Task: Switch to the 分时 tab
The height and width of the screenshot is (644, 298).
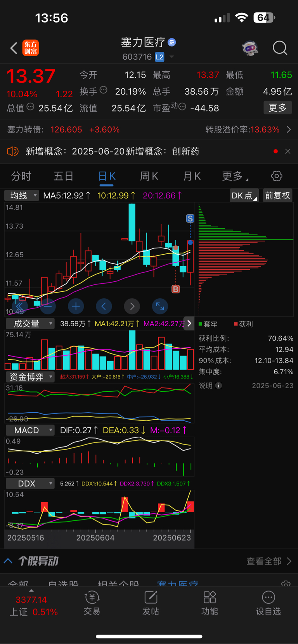Action: (21, 176)
